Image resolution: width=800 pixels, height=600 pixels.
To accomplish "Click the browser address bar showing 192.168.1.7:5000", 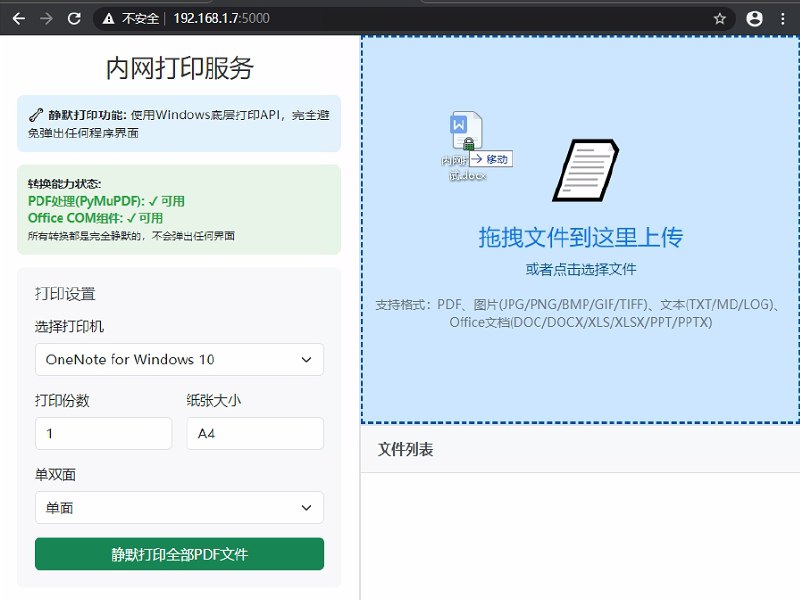I will pyautogui.click(x=250, y=17).
